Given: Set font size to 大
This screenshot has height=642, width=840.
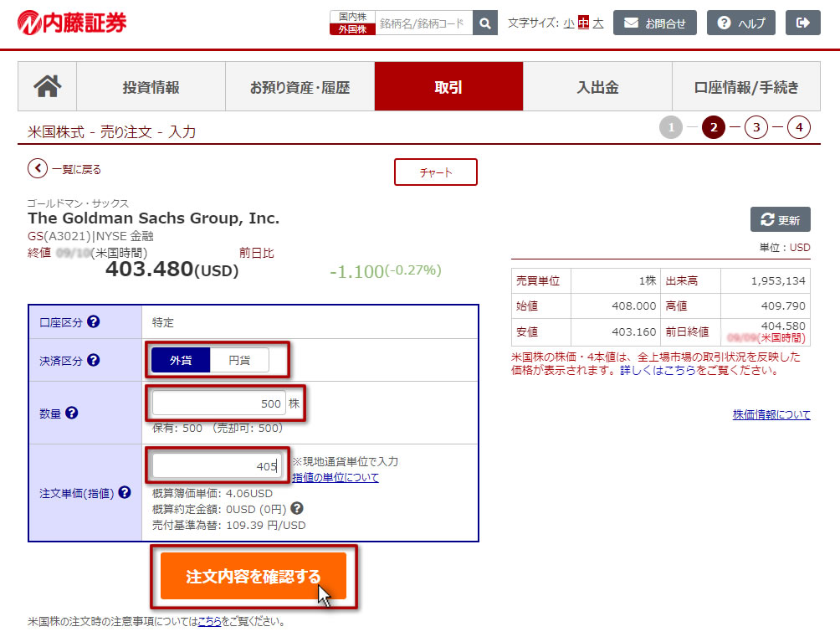Looking at the screenshot, I should [598, 23].
